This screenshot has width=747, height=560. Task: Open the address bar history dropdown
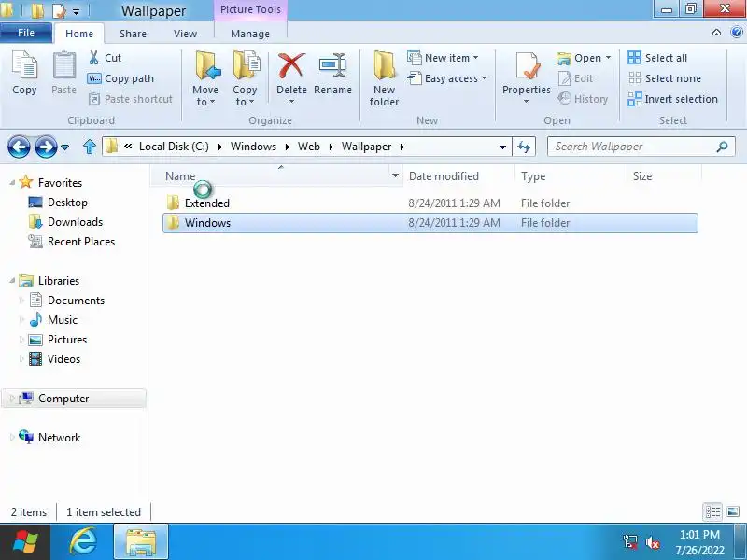tap(502, 147)
